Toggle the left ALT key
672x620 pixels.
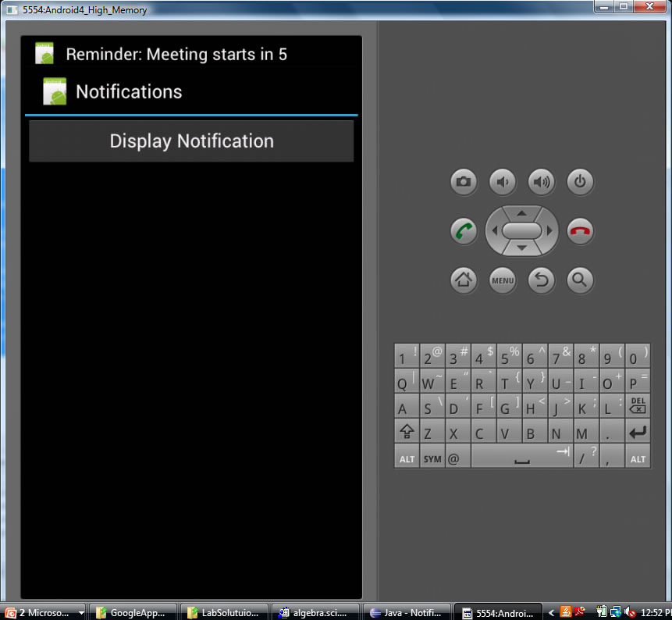(407, 458)
